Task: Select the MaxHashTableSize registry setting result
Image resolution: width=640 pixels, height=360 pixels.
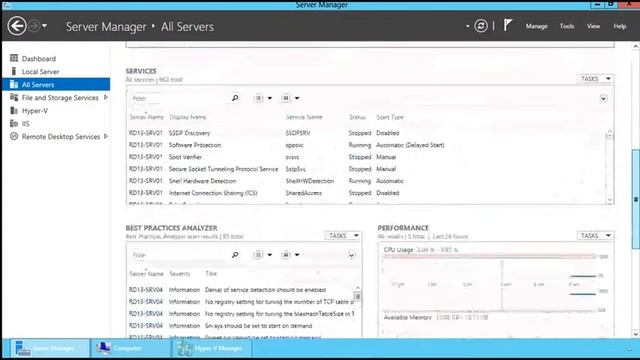Action: [241, 314]
